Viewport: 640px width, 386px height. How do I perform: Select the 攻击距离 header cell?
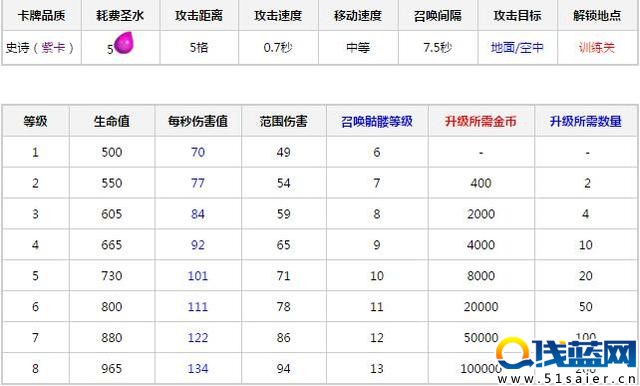[x=199, y=16]
